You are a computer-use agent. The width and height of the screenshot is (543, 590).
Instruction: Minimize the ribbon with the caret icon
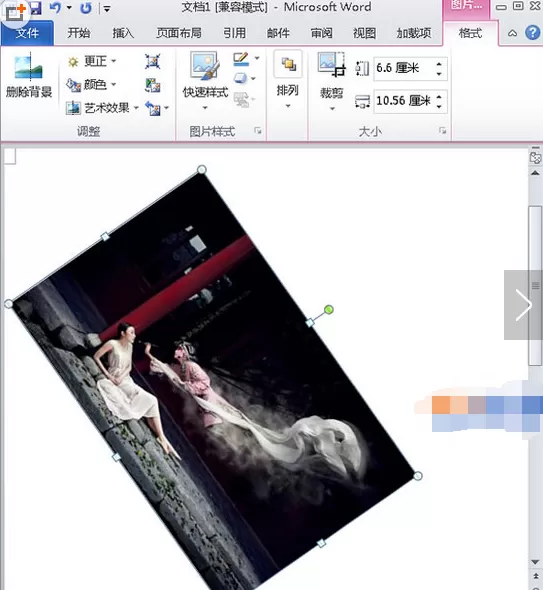pos(512,33)
